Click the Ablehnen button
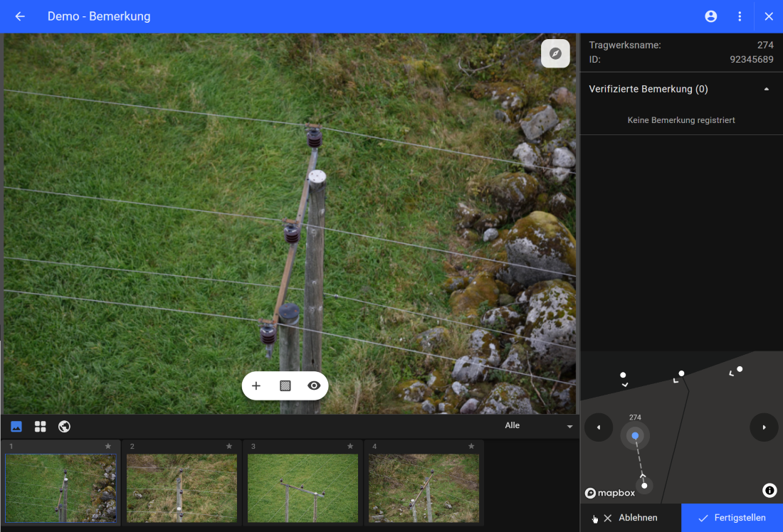The height and width of the screenshot is (532, 783). [630, 518]
